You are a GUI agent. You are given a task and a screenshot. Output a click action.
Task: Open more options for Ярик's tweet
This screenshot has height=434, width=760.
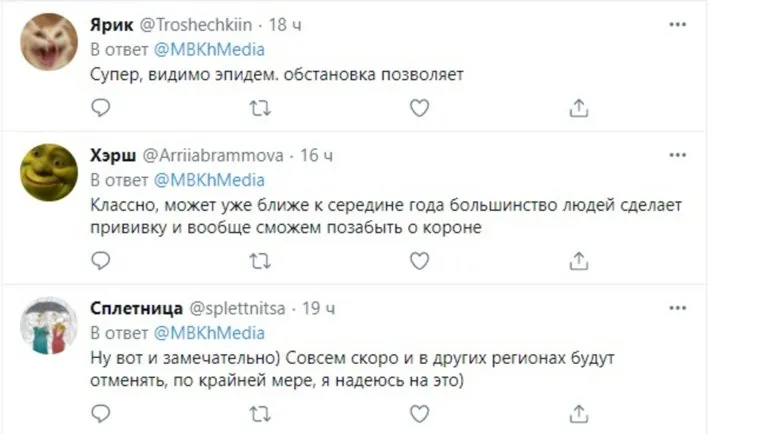click(677, 26)
